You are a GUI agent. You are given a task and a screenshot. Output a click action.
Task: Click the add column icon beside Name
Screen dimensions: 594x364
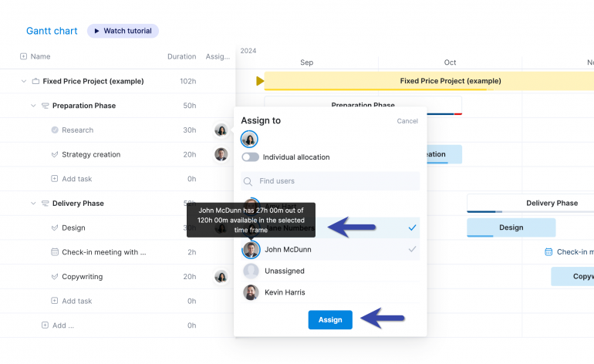click(23, 56)
